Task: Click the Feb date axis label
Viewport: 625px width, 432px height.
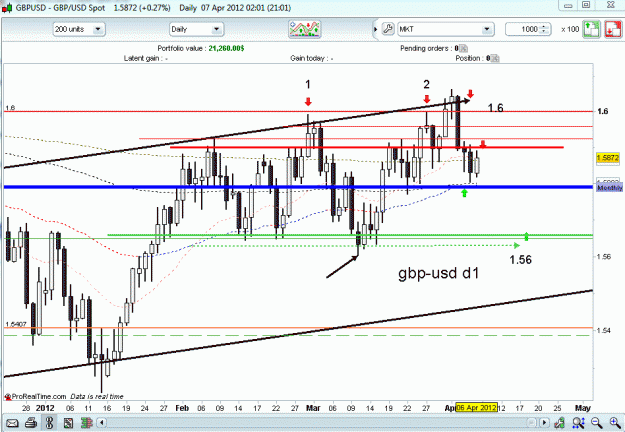Action: [x=182, y=408]
